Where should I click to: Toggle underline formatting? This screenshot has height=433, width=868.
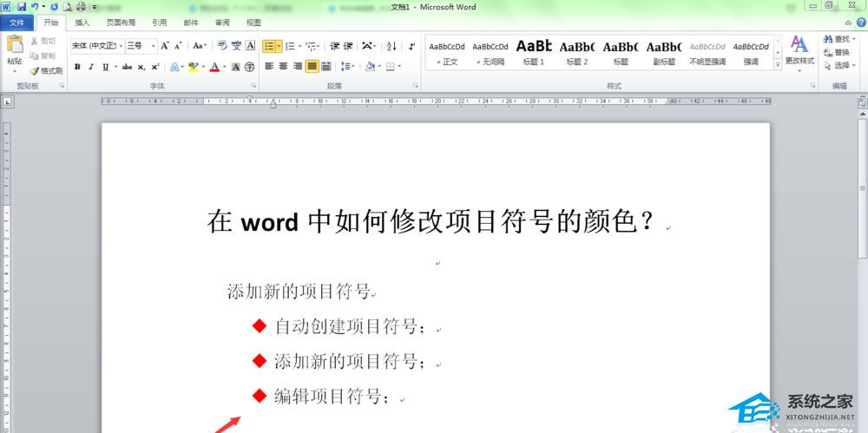(105, 67)
